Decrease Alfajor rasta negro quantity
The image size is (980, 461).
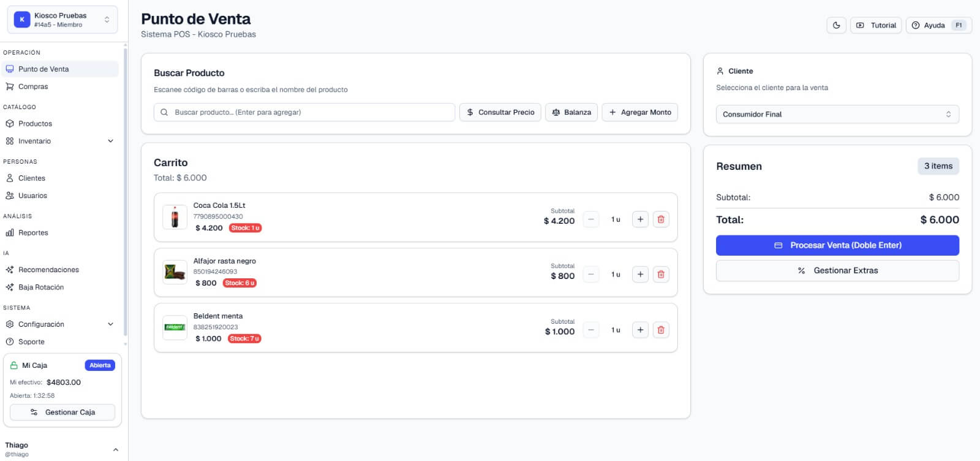(591, 275)
